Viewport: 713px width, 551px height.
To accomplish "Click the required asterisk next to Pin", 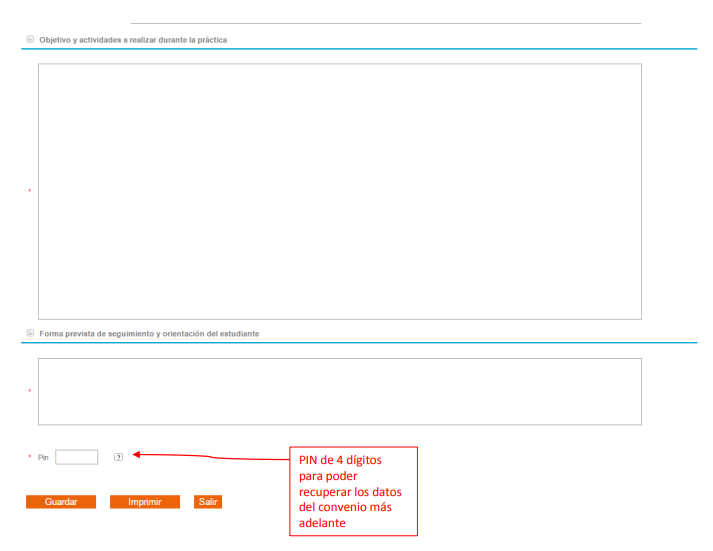I will pyautogui.click(x=29, y=457).
